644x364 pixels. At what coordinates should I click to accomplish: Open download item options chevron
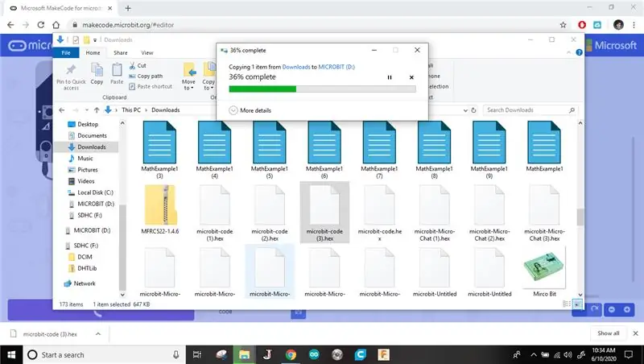[98, 334]
